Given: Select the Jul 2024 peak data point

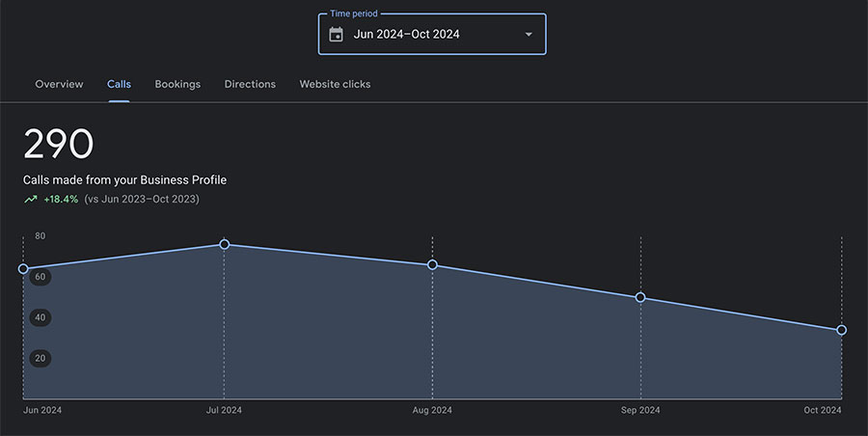Looking at the screenshot, I should coord(224,244).
